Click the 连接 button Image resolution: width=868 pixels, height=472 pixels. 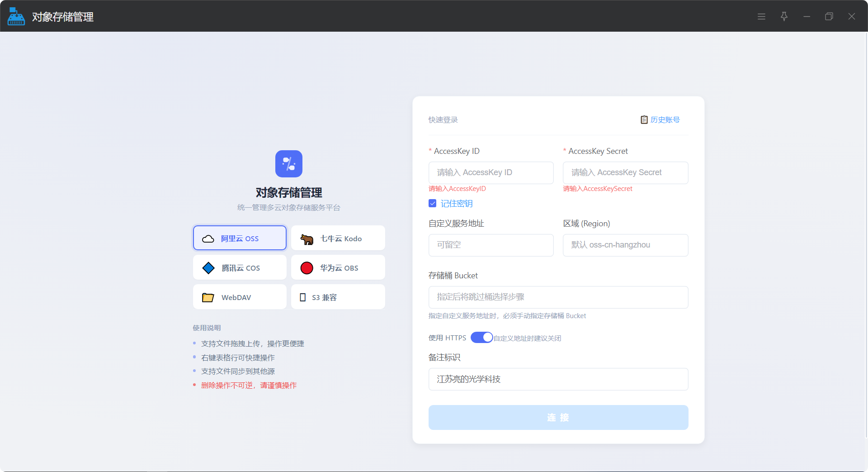pos(558,417)
